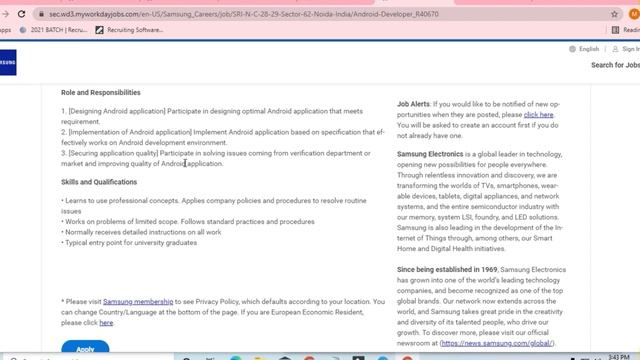640x360 pixels.
Task: Click 'Normally receives detailed instructions on all work'
Action: coord(141,232)
